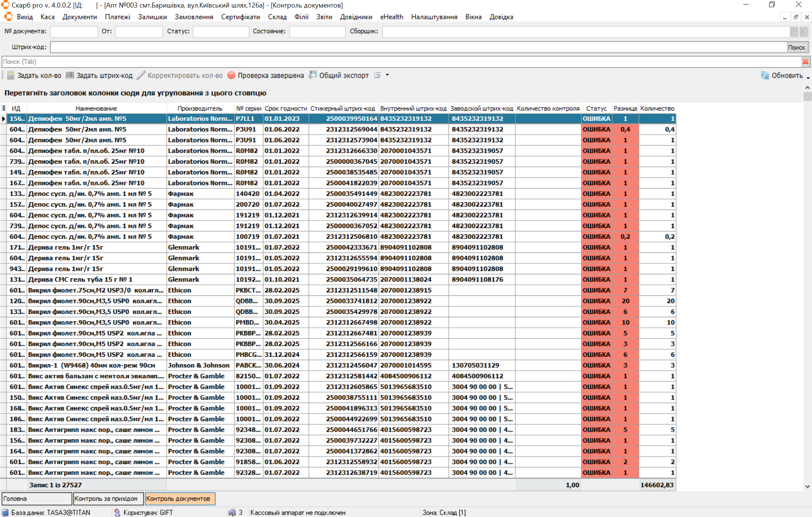Click the calculator icon for Задать кол-во

point(11,75)
